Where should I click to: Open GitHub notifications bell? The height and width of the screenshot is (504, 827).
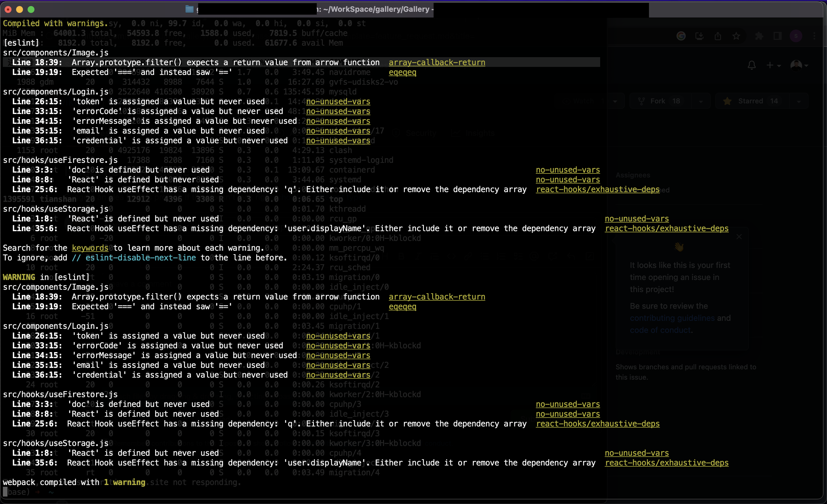(752, 65)
